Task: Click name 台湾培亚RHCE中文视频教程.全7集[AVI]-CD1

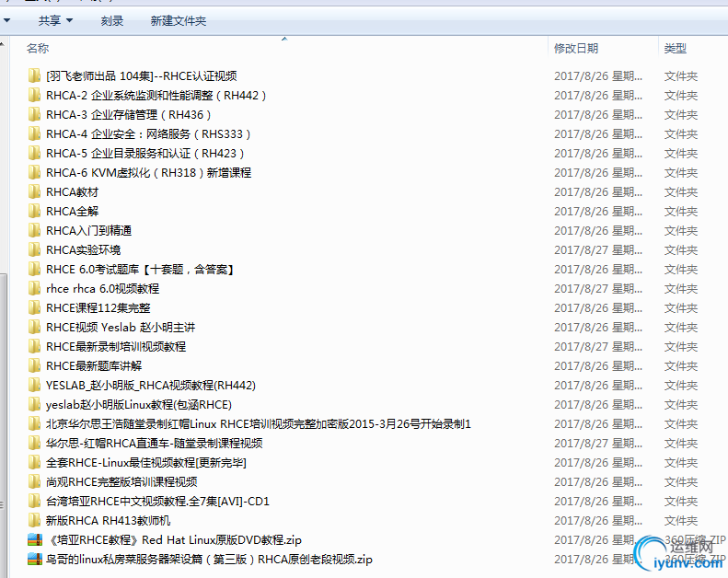Action: tap(158, 502)
